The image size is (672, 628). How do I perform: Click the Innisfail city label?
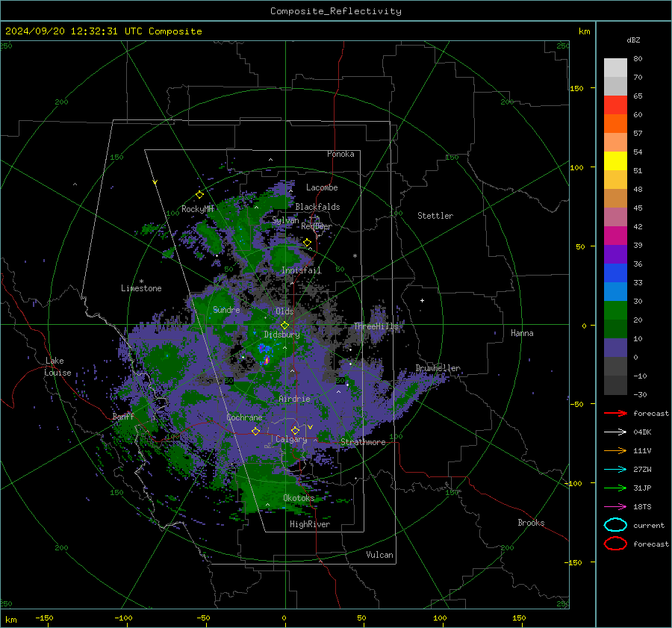301,270
